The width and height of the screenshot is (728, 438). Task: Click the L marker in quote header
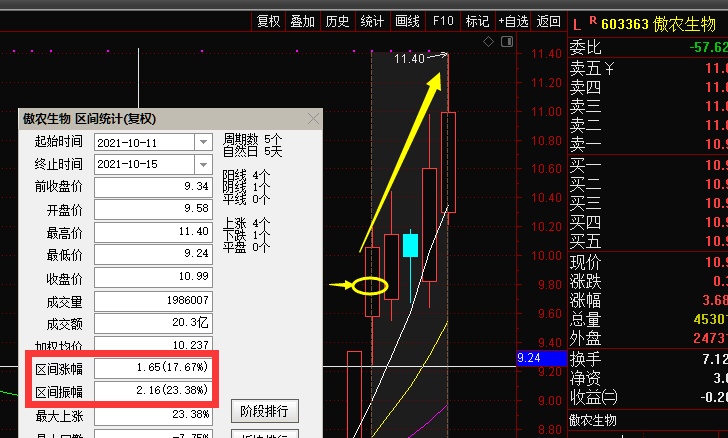tap(577, 25)
